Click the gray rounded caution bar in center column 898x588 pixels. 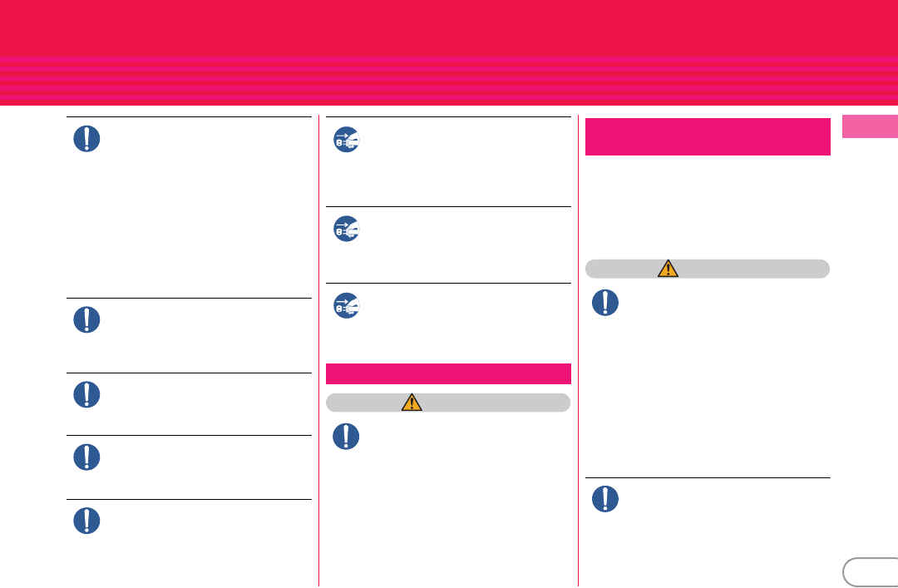448,403
